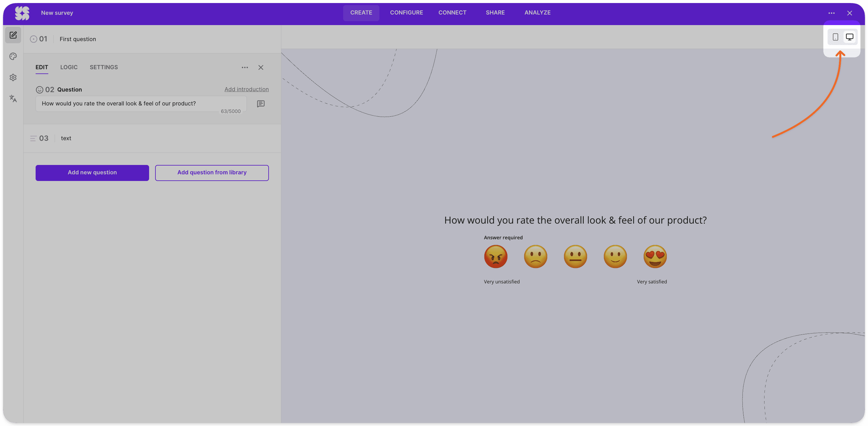
Task: Click the question 03 text type icon
Action: coord(33,138)
